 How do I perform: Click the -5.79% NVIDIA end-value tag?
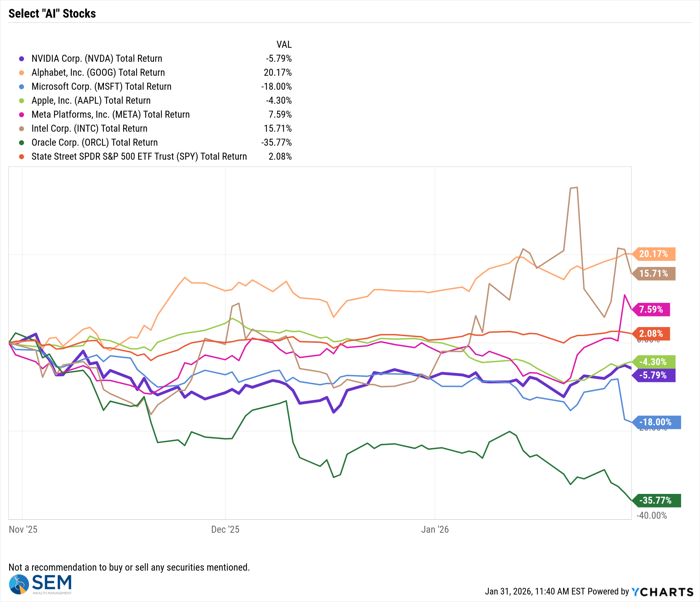click(653, 375)
